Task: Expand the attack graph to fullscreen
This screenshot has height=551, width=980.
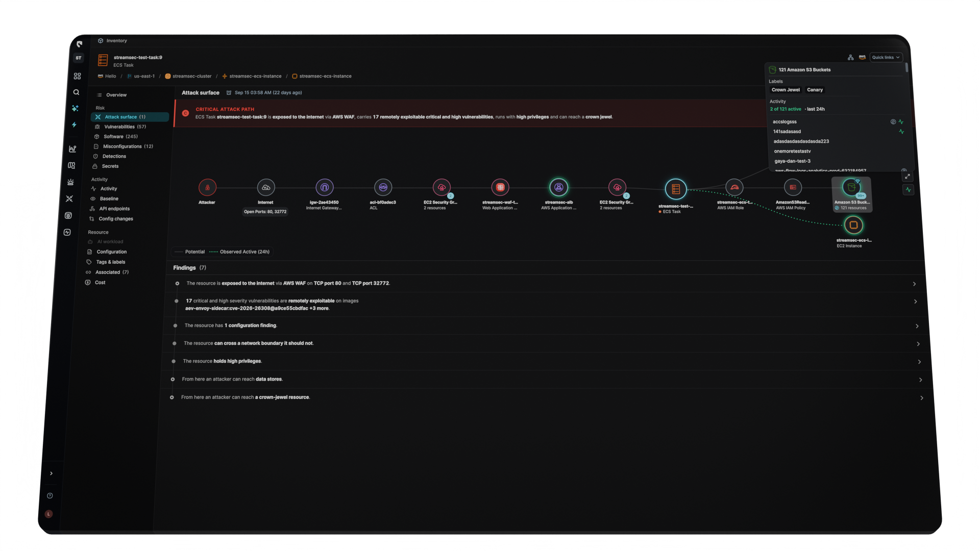Action: click(908, 177)
